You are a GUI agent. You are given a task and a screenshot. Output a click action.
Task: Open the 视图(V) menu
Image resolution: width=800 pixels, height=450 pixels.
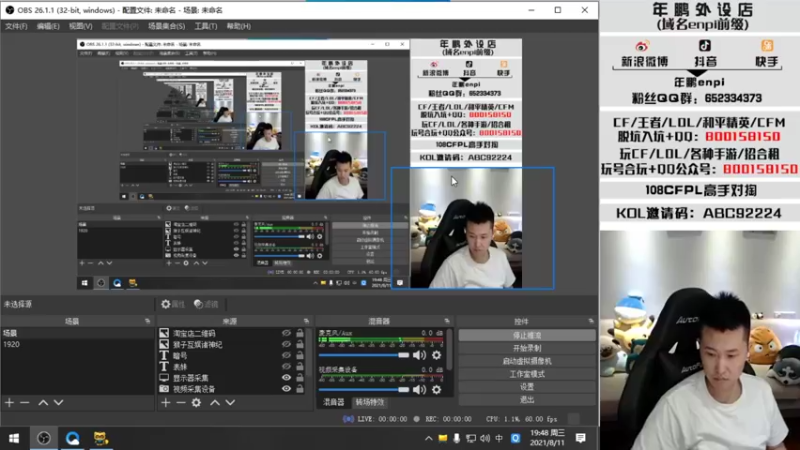click(81, 26)
